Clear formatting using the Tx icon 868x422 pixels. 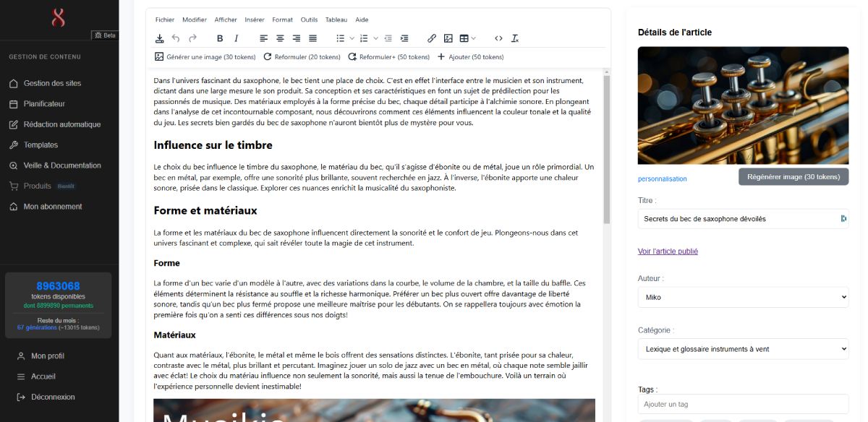pyautogui.click(x=514, y=38)
